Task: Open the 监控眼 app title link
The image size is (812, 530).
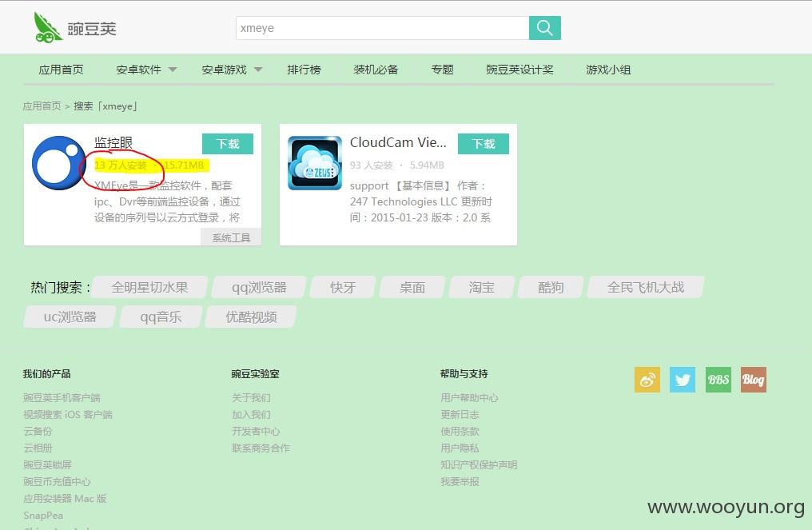Action: 113,142
